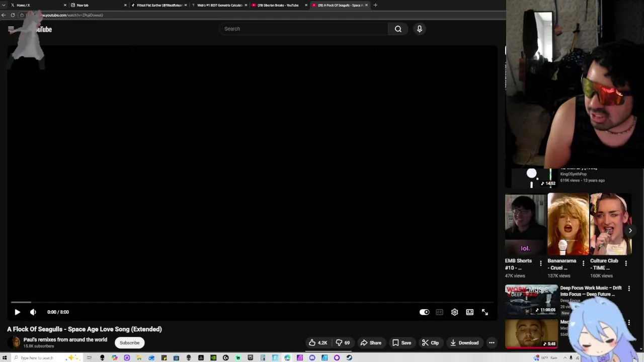Open EMB Shorts #10 short

click(525, 224)
